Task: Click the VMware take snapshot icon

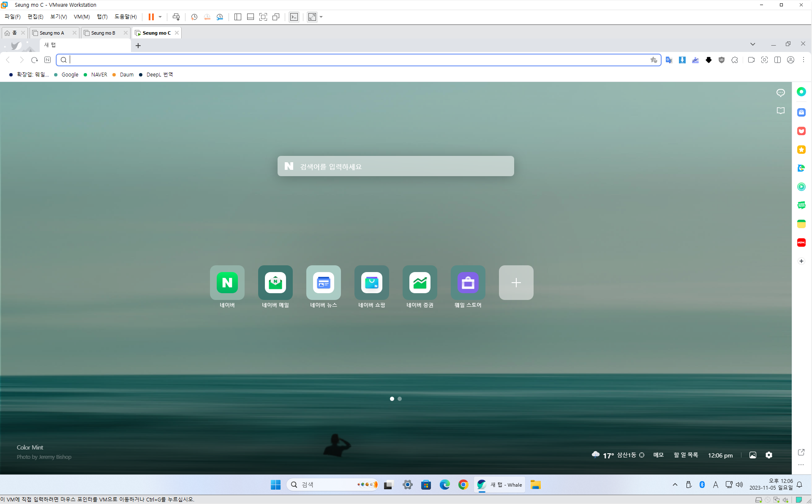Action: coord(194,17)
